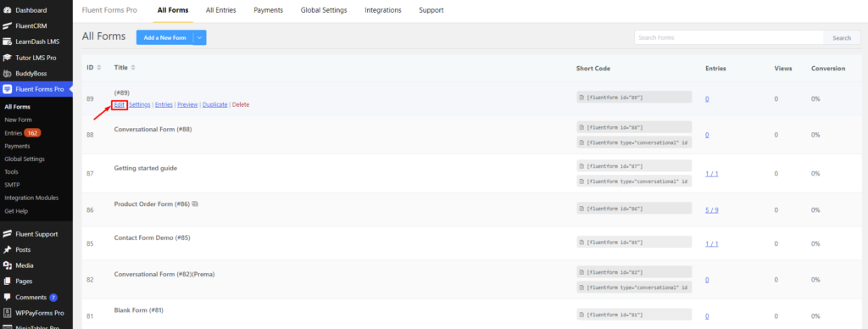Click the Fluent Forms Pro sidebar icon
Viewport: 868px width, 329px height.
point(7,89)
